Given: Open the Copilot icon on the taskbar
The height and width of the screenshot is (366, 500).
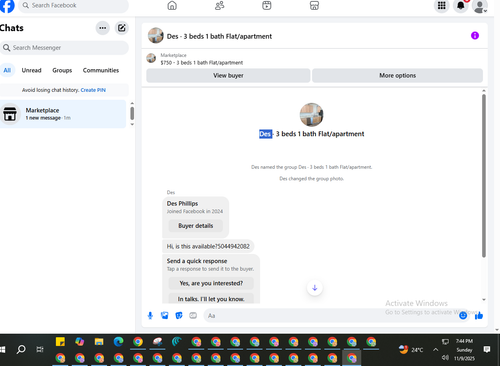Looking at the screenshot, I should [80, 342].
